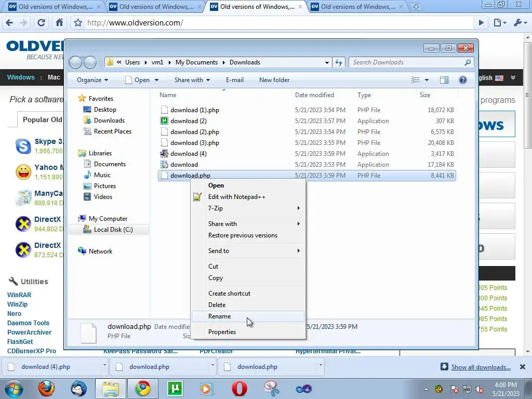This screenshot has height=399, width=532.
Task: Open the address path history dropdown
Action: (x=327, y=63)
